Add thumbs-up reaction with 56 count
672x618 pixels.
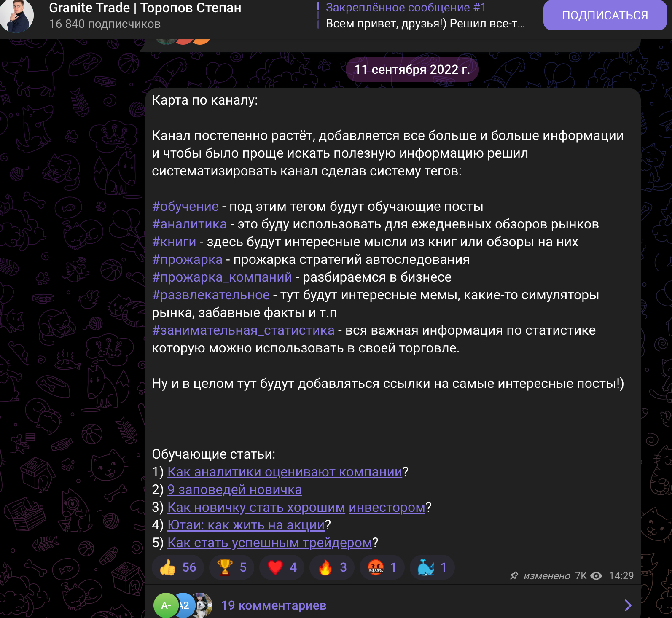pos(177,567)
